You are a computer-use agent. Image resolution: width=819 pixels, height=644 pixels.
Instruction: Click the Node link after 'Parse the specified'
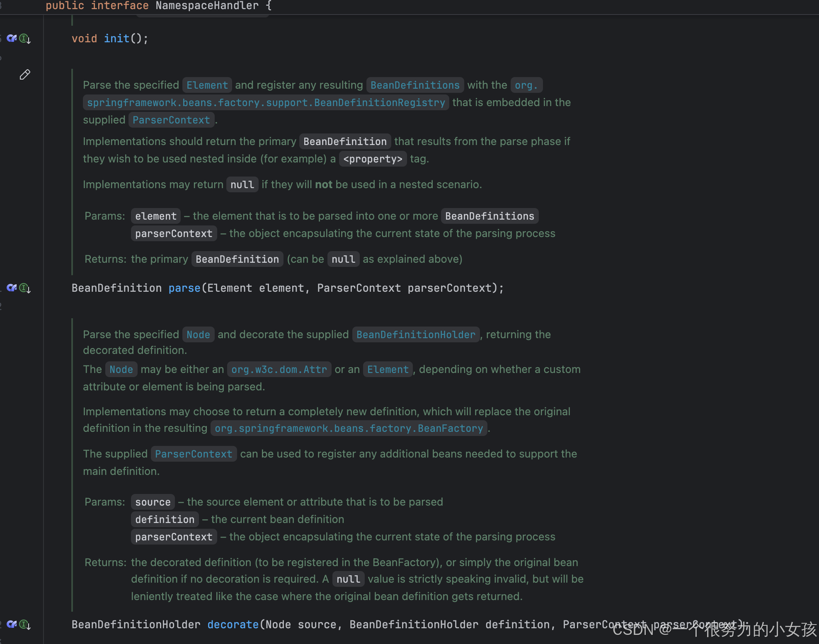pyautogui.click(x=198, y=335)
